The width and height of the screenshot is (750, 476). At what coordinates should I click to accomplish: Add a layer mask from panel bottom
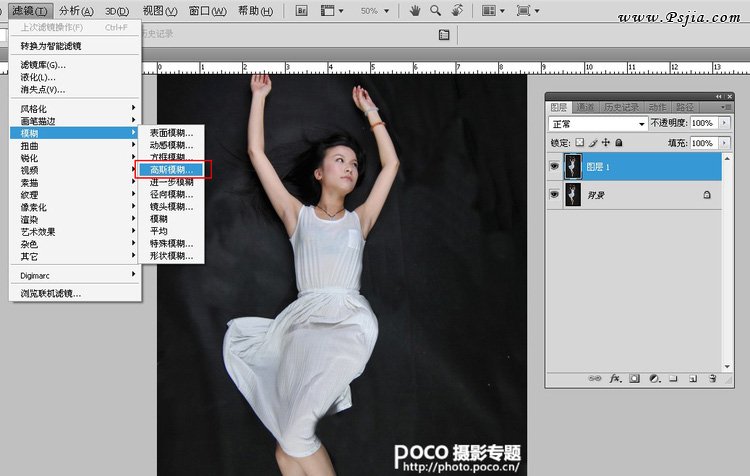click(x=635, y=379)
